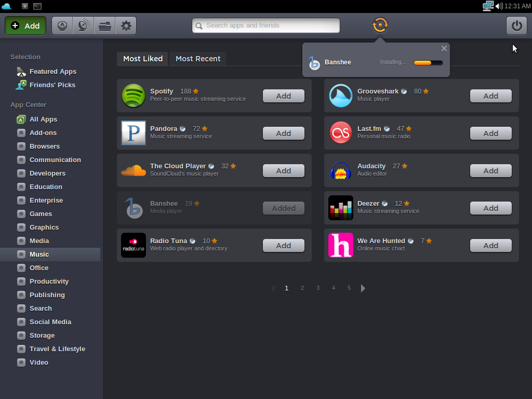532x399 pixels.
Task: Go to page 2 of results
Action: tap(302, 288)
